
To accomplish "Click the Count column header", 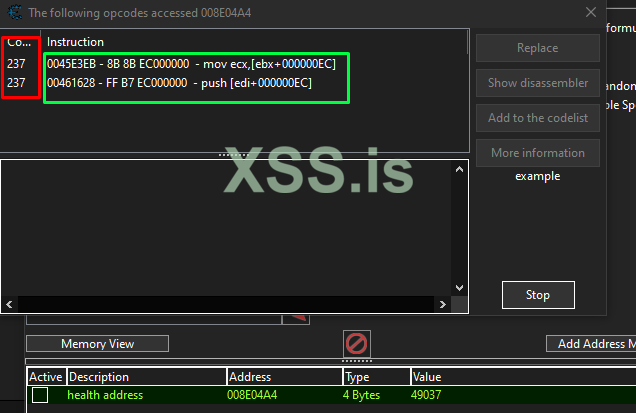I will [19, 42].
